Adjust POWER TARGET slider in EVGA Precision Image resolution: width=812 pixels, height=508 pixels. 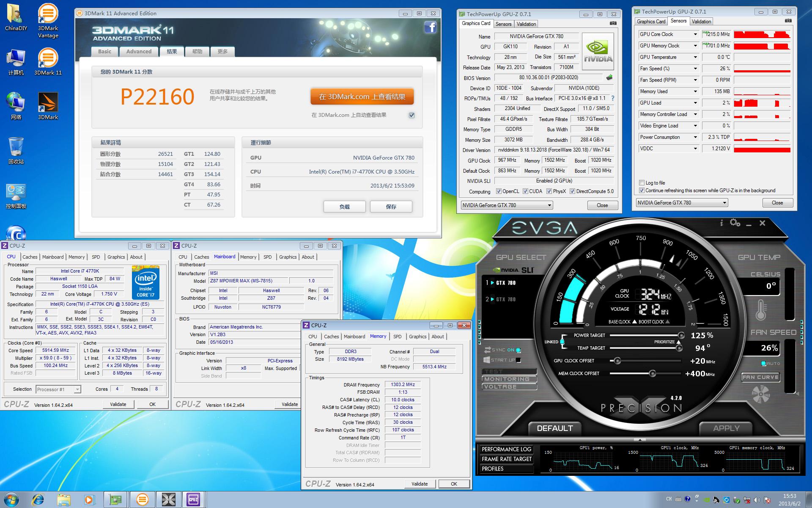pos(680,336)
